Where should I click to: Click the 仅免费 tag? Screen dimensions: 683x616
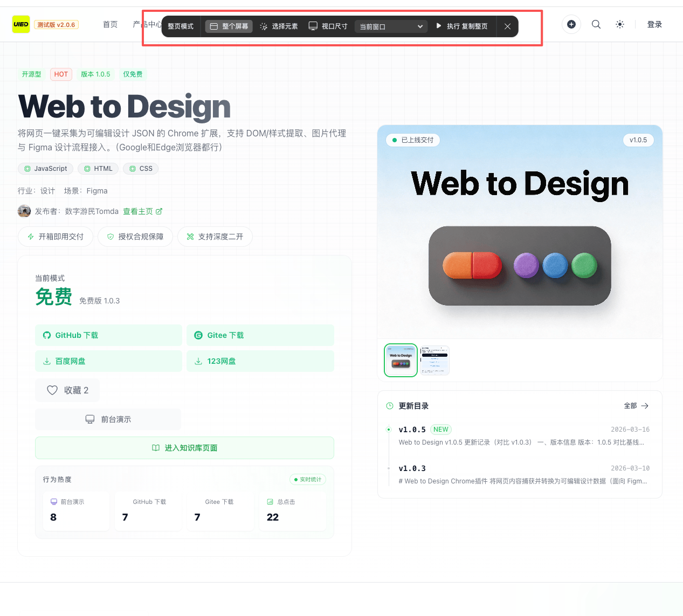point(133,74)
